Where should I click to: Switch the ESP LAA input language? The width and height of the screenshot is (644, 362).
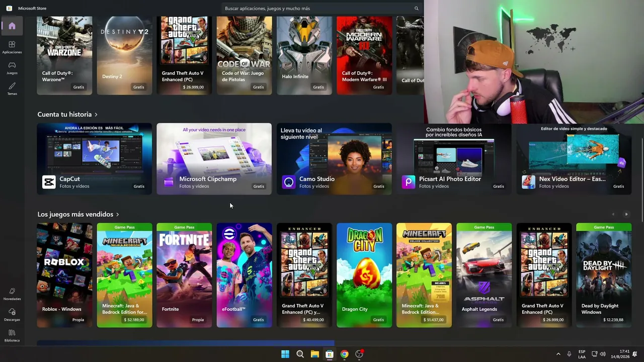582,354
